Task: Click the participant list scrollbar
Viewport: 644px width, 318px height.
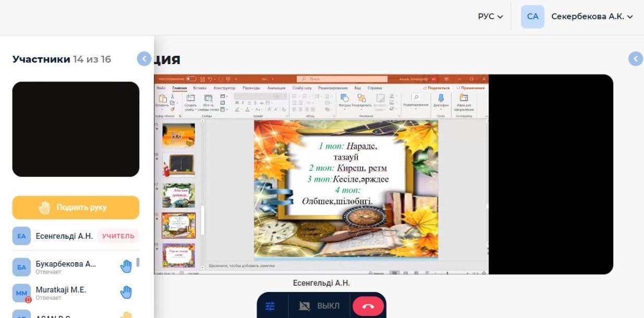Action: point(138,262)
